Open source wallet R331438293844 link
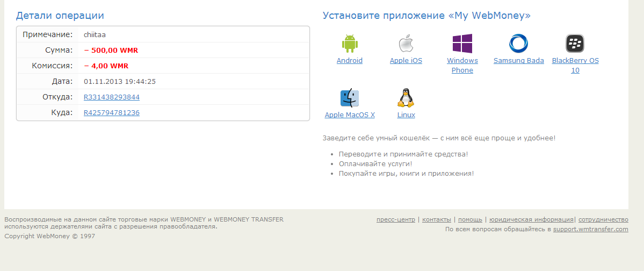644x271 pixels. click(x=112, y=97)
